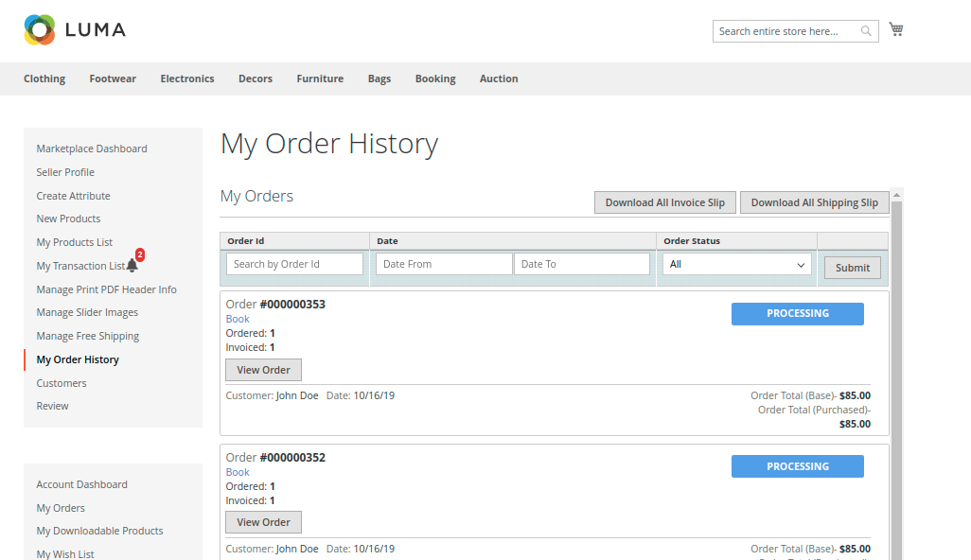Screen dimensions: 971x560
Task: Click the Submit button
Action: [851, 267]
